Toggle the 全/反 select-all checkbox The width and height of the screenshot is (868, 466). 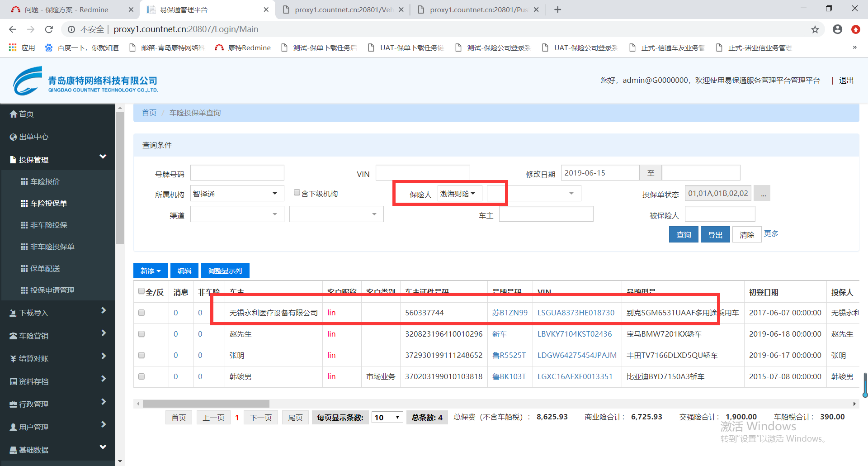142,291
